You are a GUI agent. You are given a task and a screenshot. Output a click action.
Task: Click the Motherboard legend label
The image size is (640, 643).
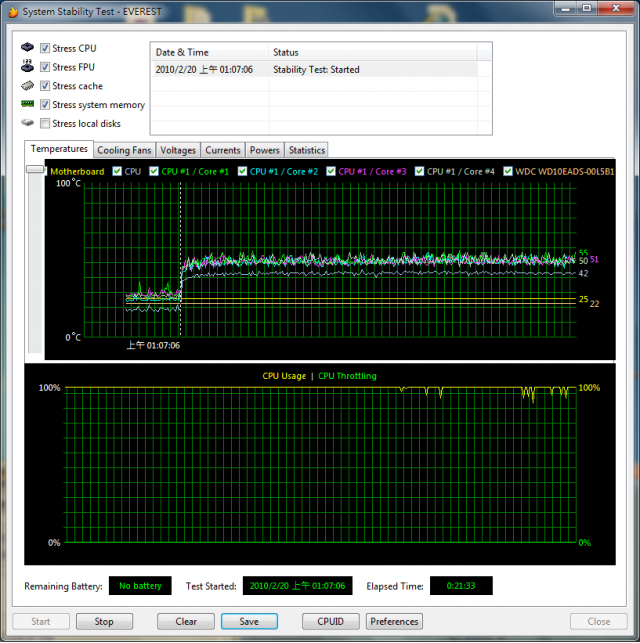(x=77, y=171)
